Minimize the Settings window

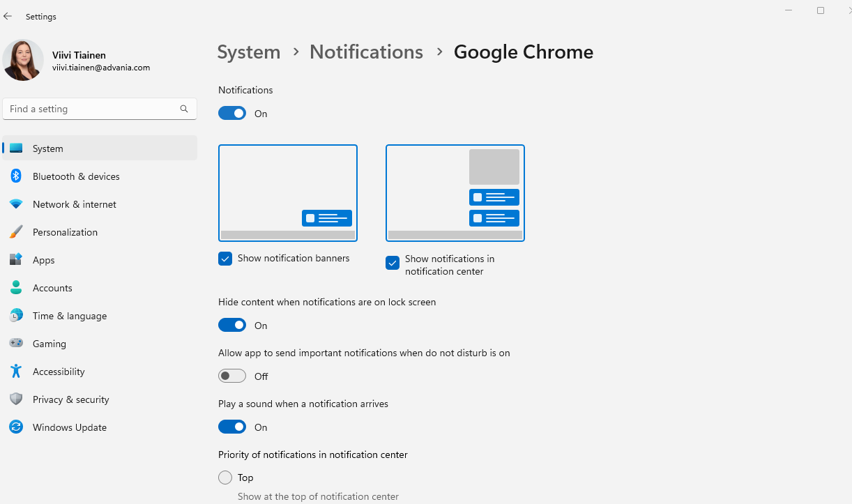[x=789, y=10]
